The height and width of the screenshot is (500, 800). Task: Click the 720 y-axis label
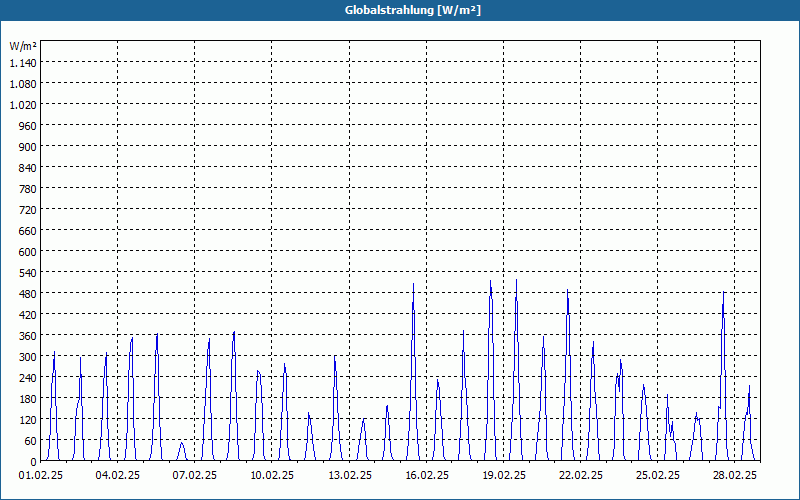coord(28,210)
